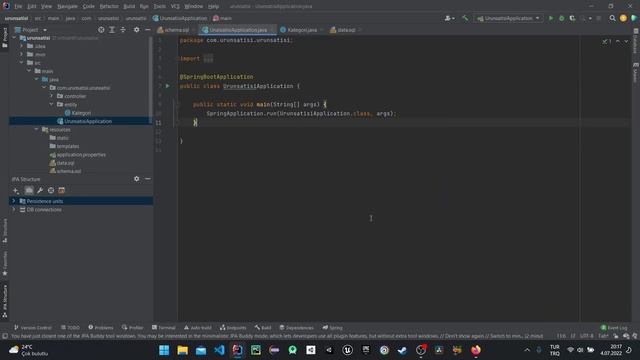Run with coverage from the toolbar
Viewport: 640px width, 360px height.
click(x=572, y=18)
